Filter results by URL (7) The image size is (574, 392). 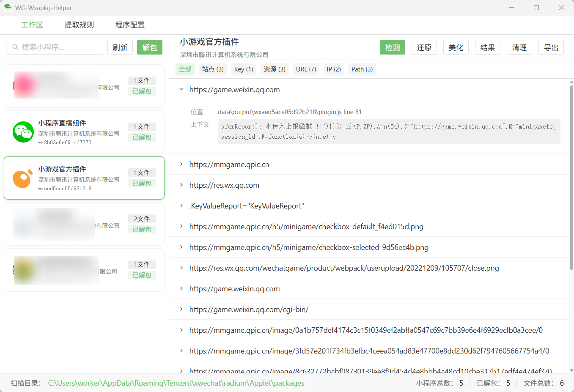point(306,69)
